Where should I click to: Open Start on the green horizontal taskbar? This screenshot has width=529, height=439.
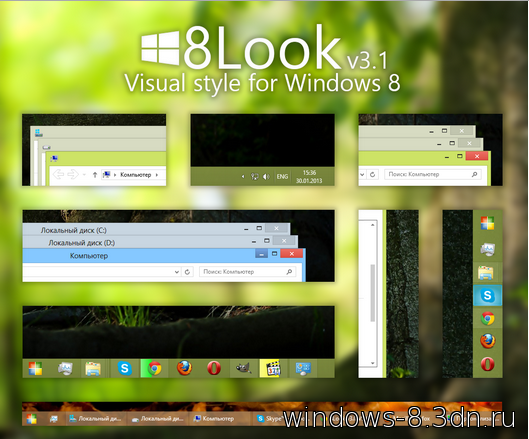click(35, 368)
